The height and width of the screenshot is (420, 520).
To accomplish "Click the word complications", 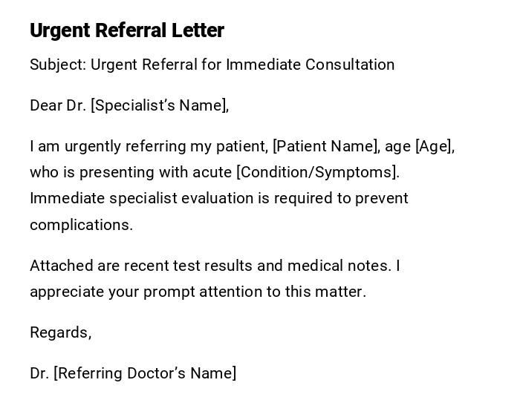I will point(81,225).
